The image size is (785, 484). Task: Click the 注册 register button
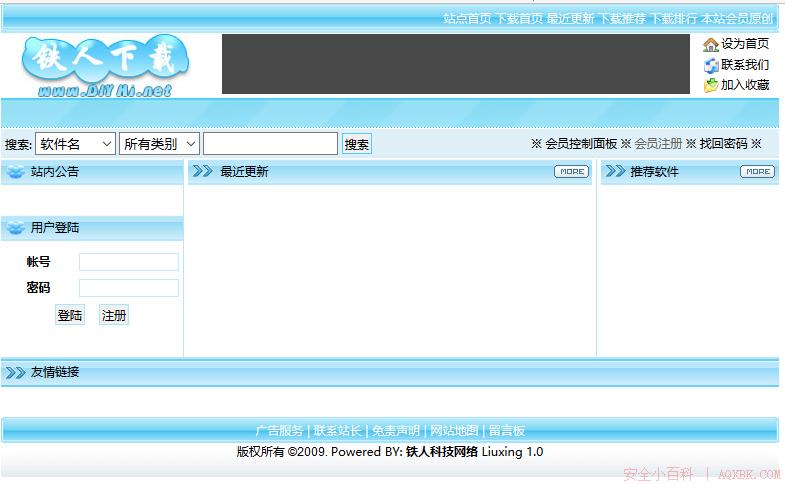(114, 315)
